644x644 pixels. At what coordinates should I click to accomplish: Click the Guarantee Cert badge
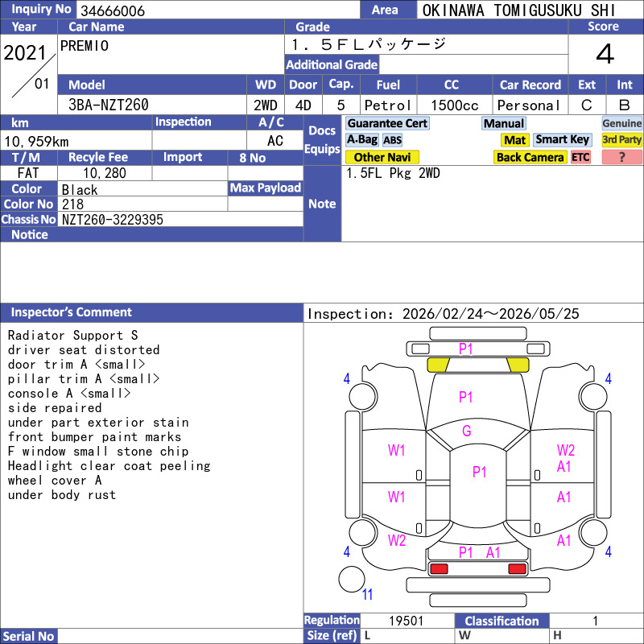click(387, 123)
